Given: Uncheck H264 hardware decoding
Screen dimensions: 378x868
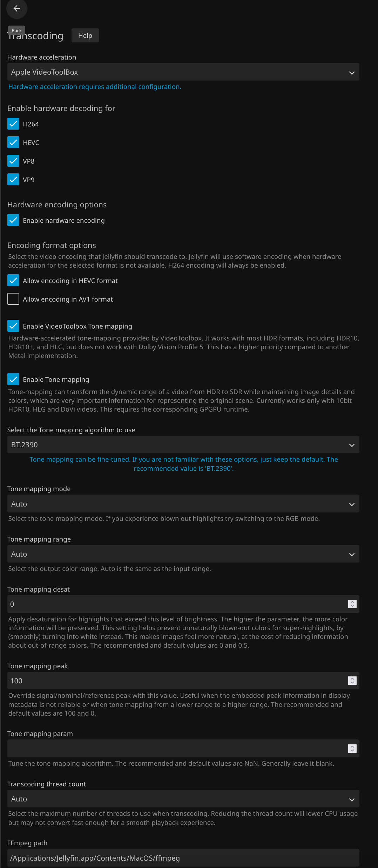Looking at the screenshot, I should click(x=13, y=124).
